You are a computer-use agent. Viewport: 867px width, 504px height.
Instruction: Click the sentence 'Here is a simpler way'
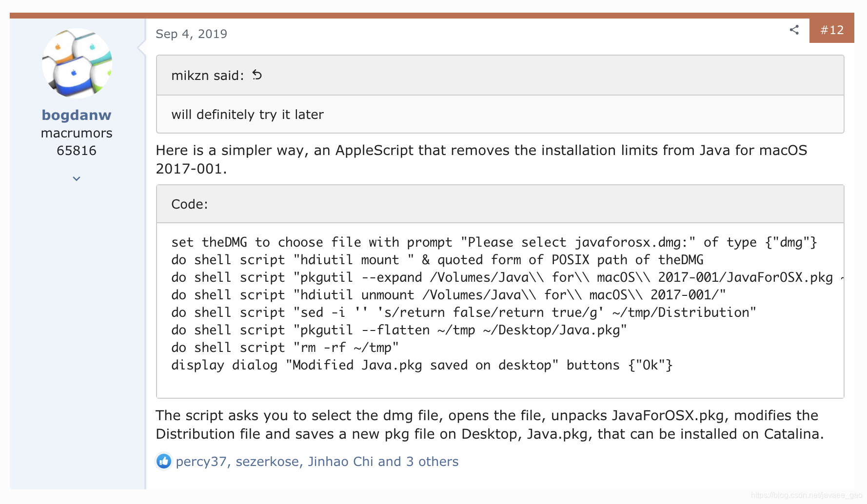coord(481,159)
